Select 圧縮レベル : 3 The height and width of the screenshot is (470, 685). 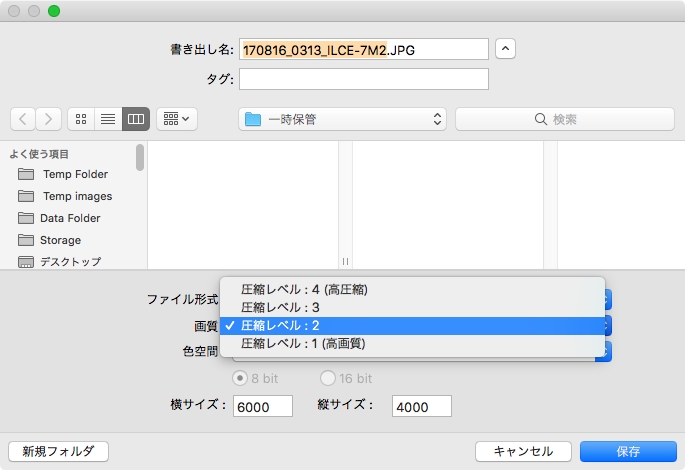(412, 308)
